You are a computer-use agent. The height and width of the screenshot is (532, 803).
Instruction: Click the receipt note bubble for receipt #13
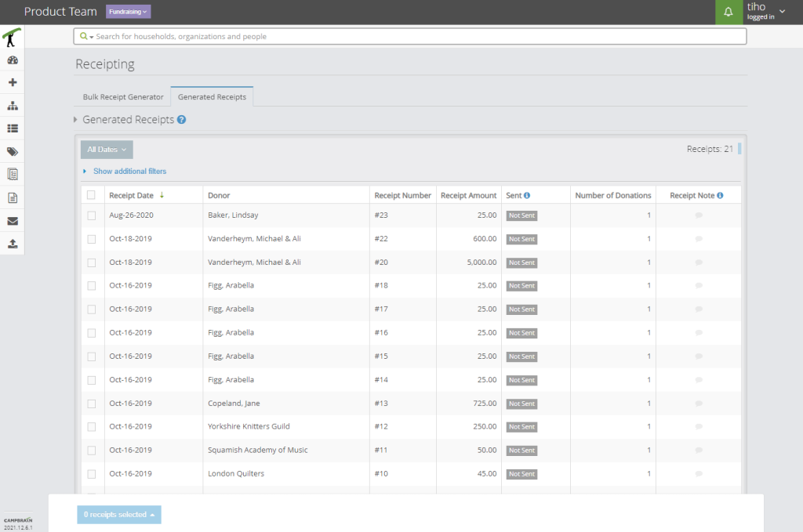pos(699,404)
